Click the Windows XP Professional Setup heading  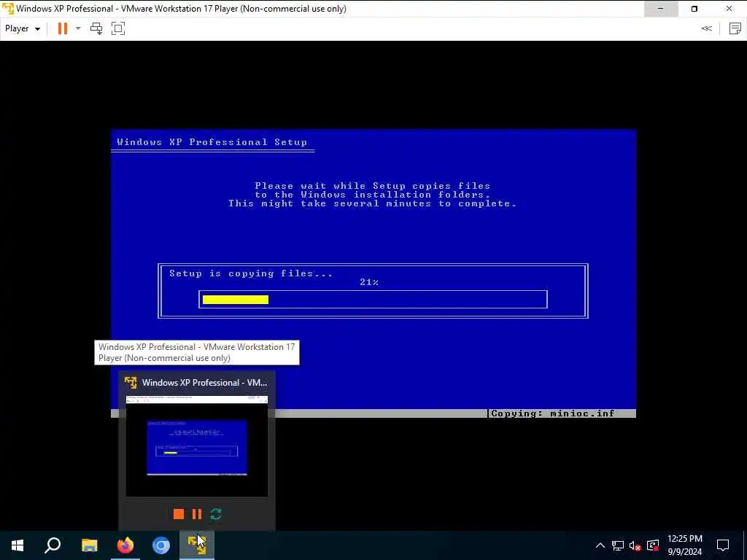pos(212,142)
